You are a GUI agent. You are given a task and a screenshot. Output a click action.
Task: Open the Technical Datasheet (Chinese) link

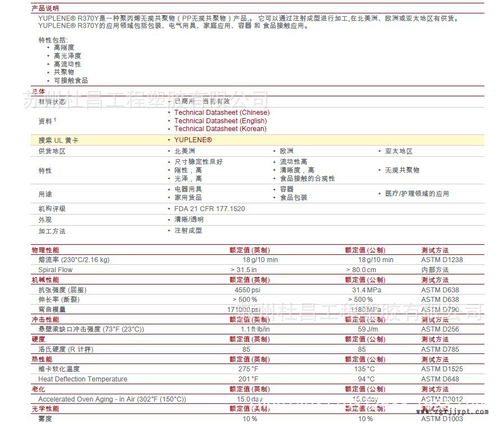point(222,113)
